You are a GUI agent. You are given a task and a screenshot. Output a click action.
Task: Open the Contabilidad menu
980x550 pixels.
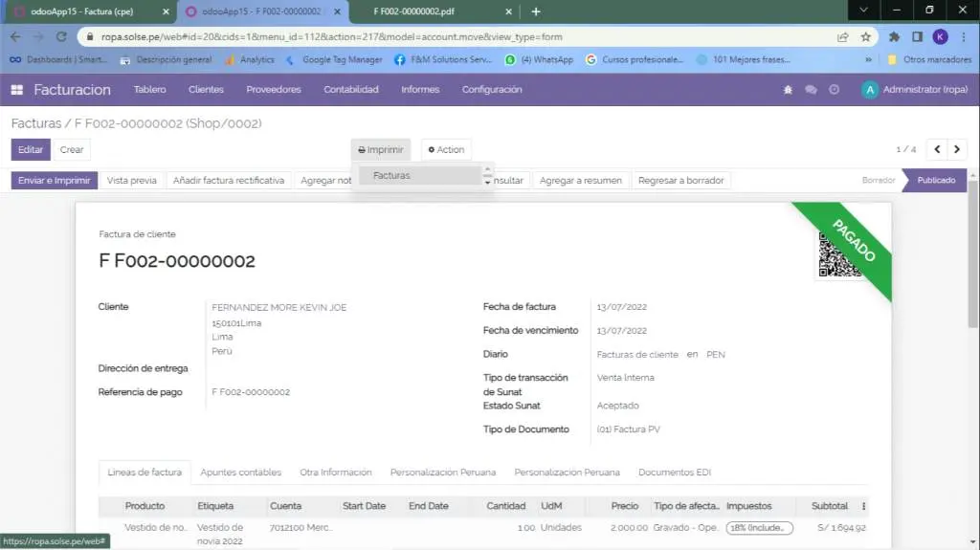351,90
